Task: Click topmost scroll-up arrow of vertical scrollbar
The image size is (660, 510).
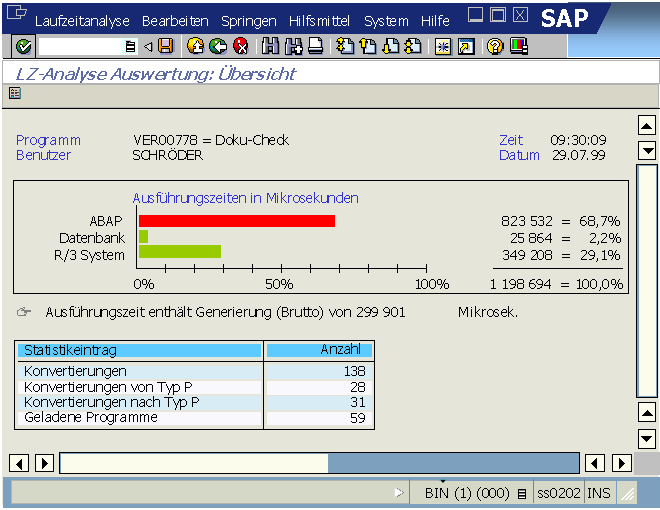Action: [647, 125]
